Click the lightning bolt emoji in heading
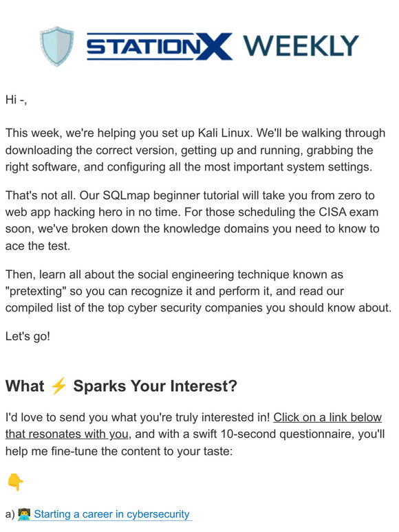Viewport: 399px width, 532px height. pyautogui.click(x=58, y=386)
